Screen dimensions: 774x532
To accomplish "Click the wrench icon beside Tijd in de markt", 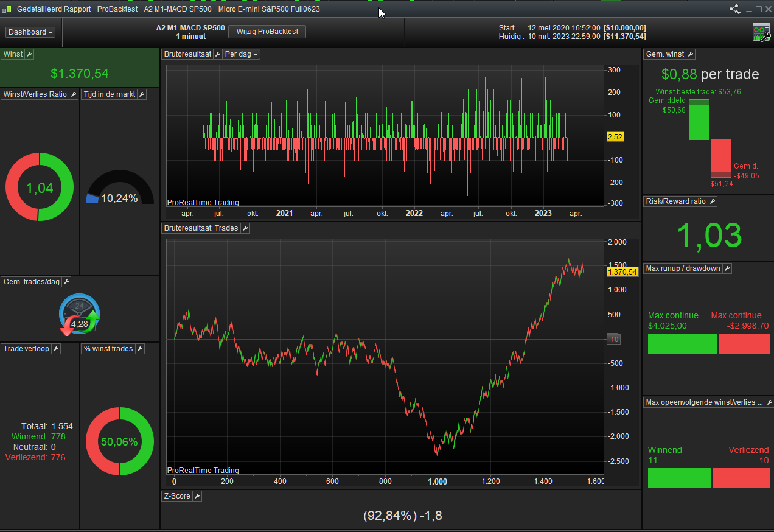I will tap(142, 94).
